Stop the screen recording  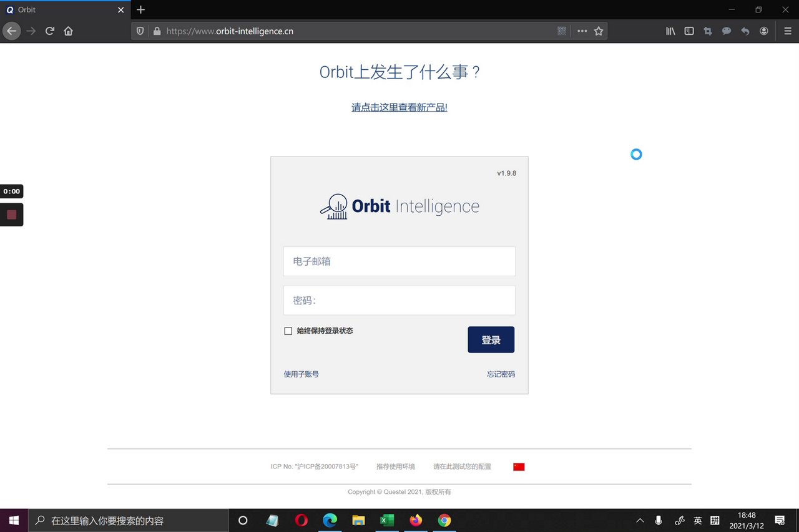[x=11, y=215]
